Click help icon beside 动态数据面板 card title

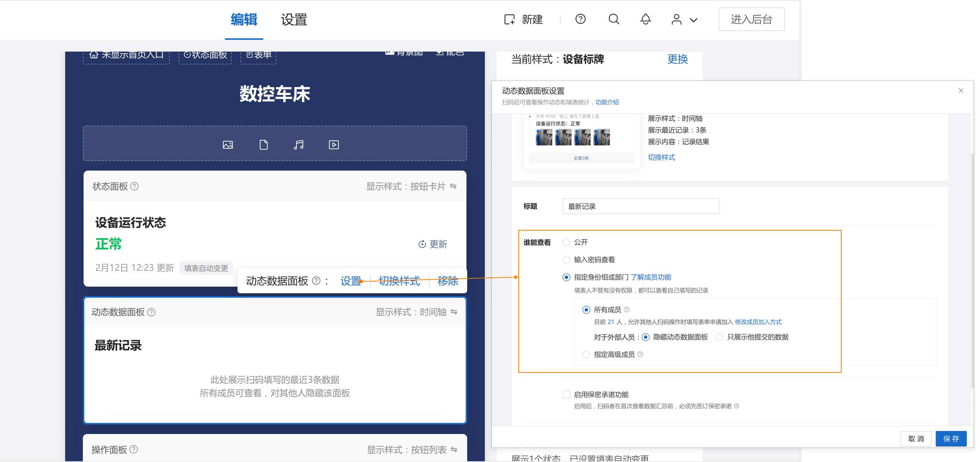point(151,312)
